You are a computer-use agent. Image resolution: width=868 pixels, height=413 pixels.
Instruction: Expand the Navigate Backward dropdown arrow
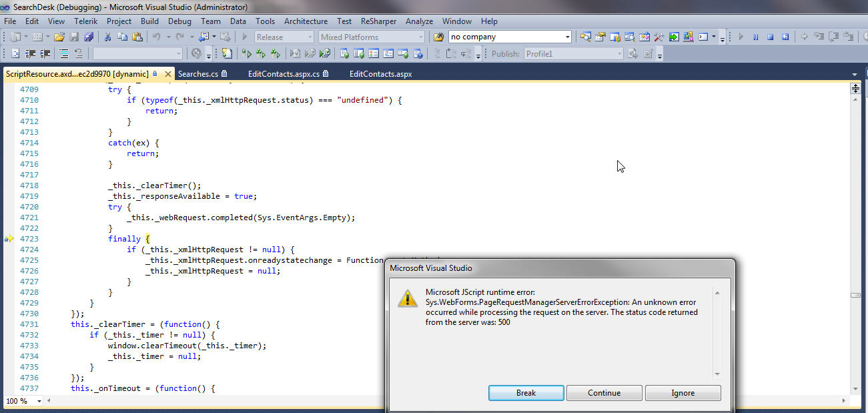[214, 37]
